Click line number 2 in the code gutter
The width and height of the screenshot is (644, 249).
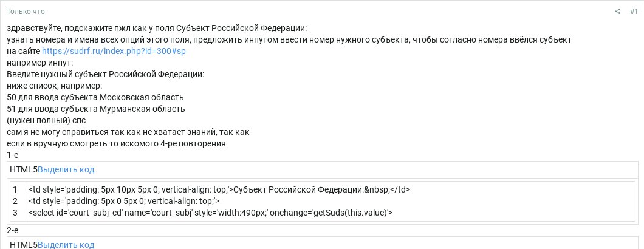coord(15,201)
